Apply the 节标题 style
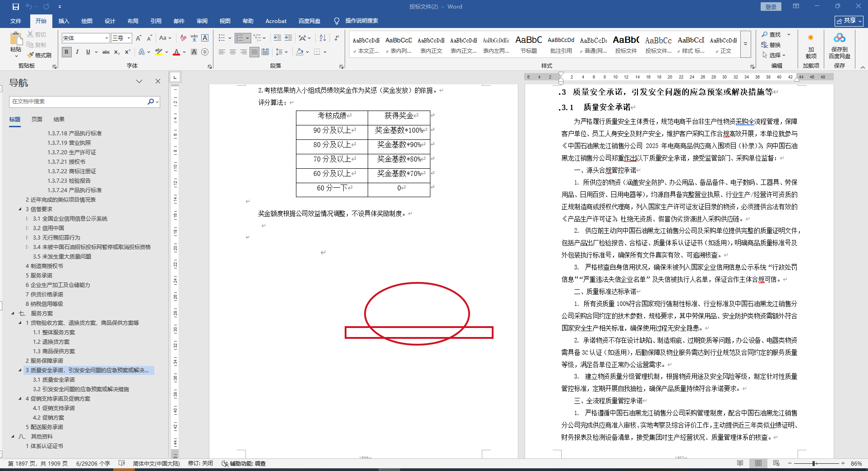The height and width of the screenshot is (471, 868). click(529, 45)
